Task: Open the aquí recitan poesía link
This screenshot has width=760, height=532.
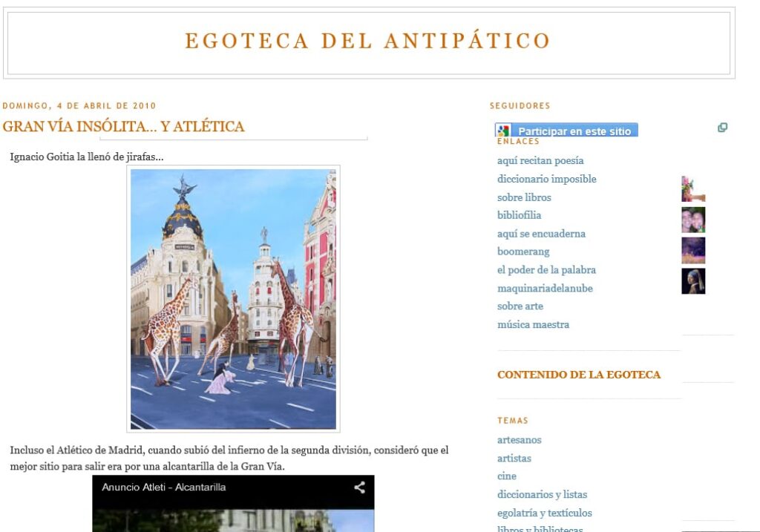Action: pyautogui.click(x=540, y=161)
